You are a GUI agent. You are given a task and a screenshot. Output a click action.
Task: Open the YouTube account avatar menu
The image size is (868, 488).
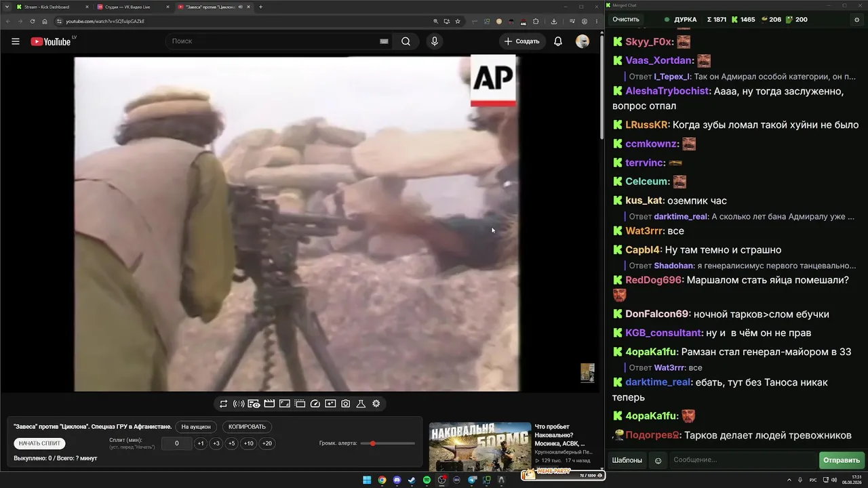[583, 41]
